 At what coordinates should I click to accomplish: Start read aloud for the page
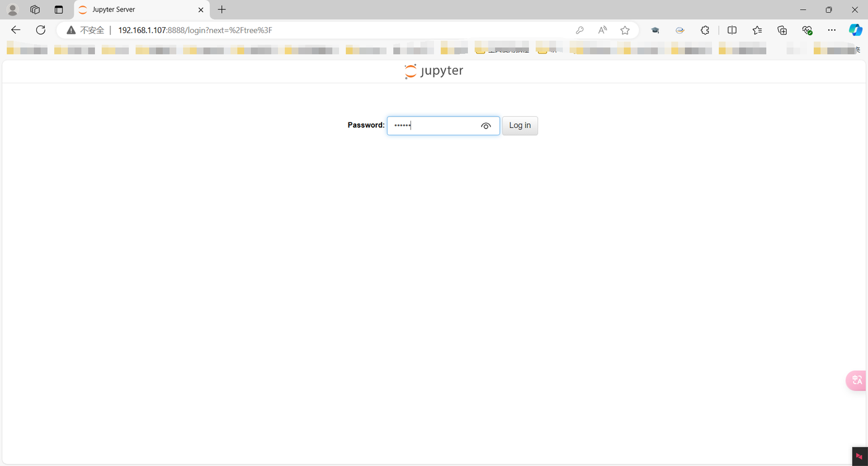click(x=602, y=30)
